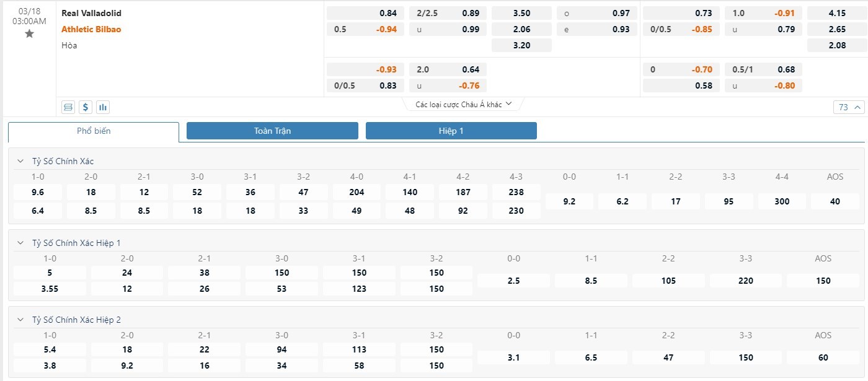This screenshot has height=381, width=868.
Task: Switch to the Hiệp 1 tab
Action: click(x=451, y=131)
